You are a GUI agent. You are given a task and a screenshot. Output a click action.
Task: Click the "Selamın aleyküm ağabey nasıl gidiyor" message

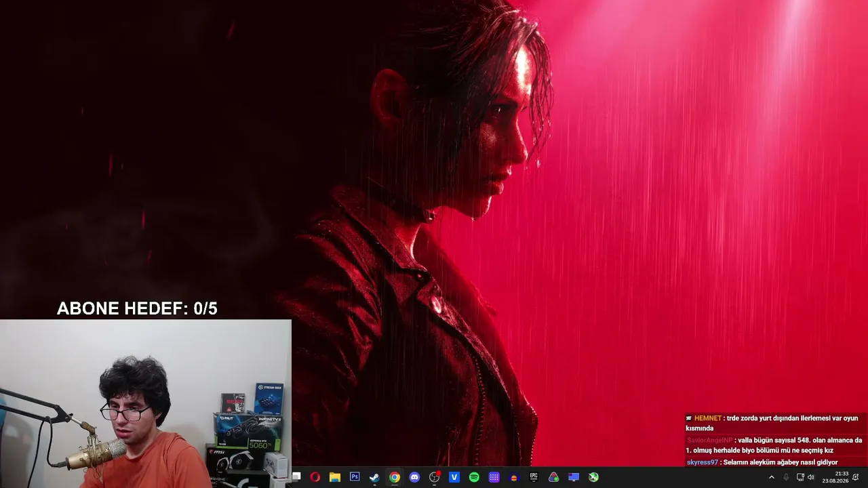coord(780,462)
